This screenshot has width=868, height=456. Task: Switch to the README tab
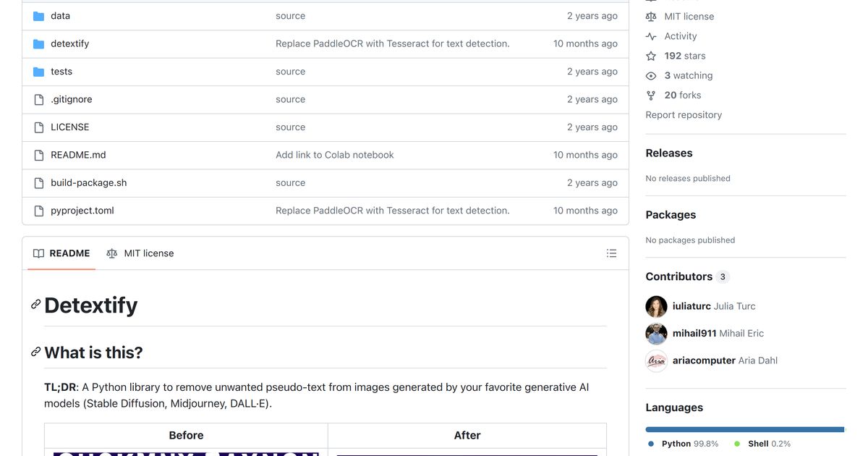pos(61,253)
